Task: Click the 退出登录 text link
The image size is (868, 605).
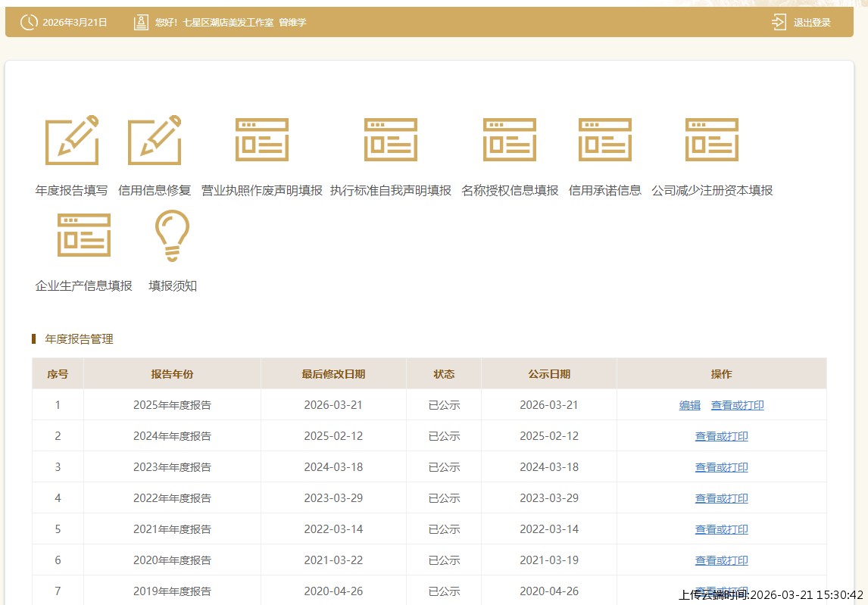Action: 813,22
